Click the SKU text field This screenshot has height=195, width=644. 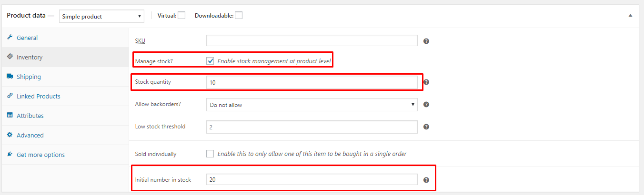[x=312, y=41]
